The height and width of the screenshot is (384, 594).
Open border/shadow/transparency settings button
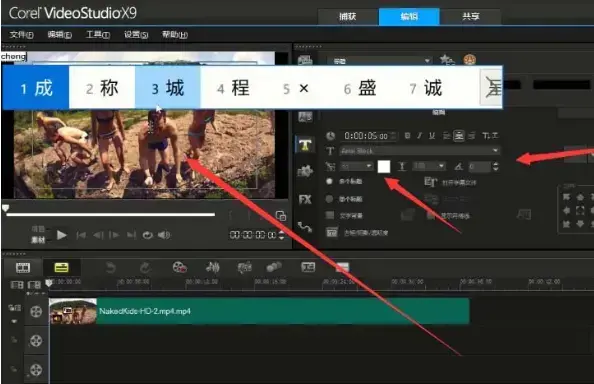[x=332, y=232]
